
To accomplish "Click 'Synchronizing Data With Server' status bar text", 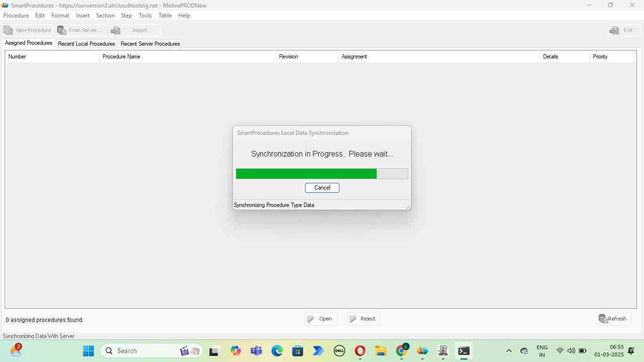I will 39,336.
